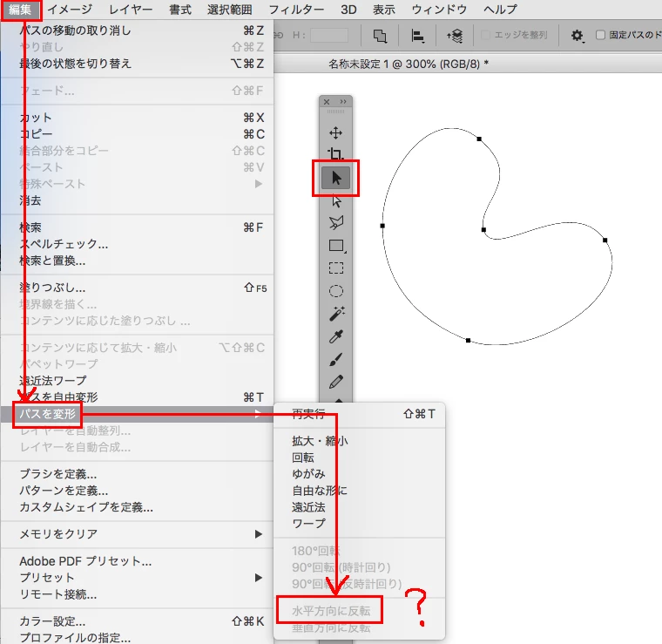Select the 名称未設定 1 document tab
This screenshot has height=644, width=662.
click(x=409, y=64)
